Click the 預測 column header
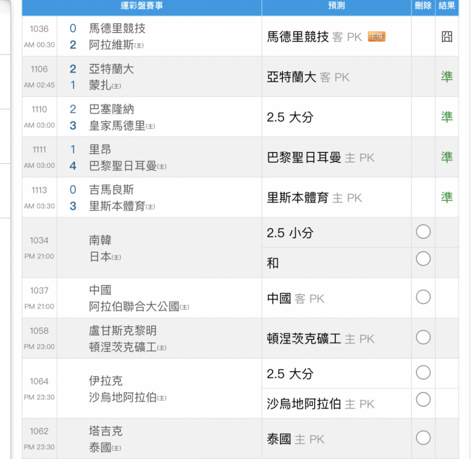The image size is (476, 459). point(336,6)
